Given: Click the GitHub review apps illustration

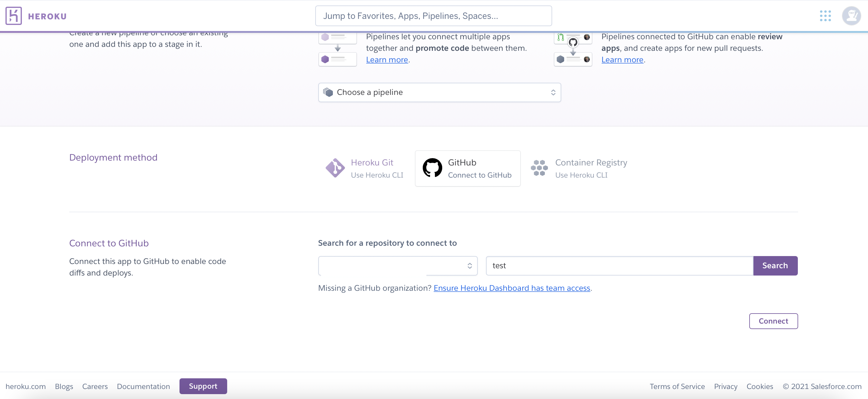Looking at the screenshot, I should coord(573,49).
